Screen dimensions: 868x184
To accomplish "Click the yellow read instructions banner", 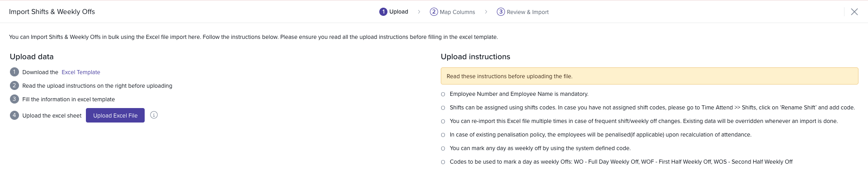I will click(649, 76).
